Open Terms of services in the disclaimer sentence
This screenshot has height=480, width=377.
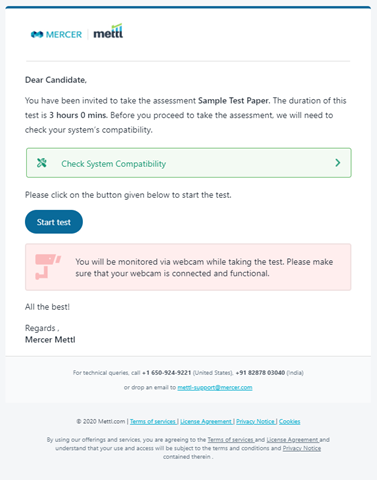[230, 440]
